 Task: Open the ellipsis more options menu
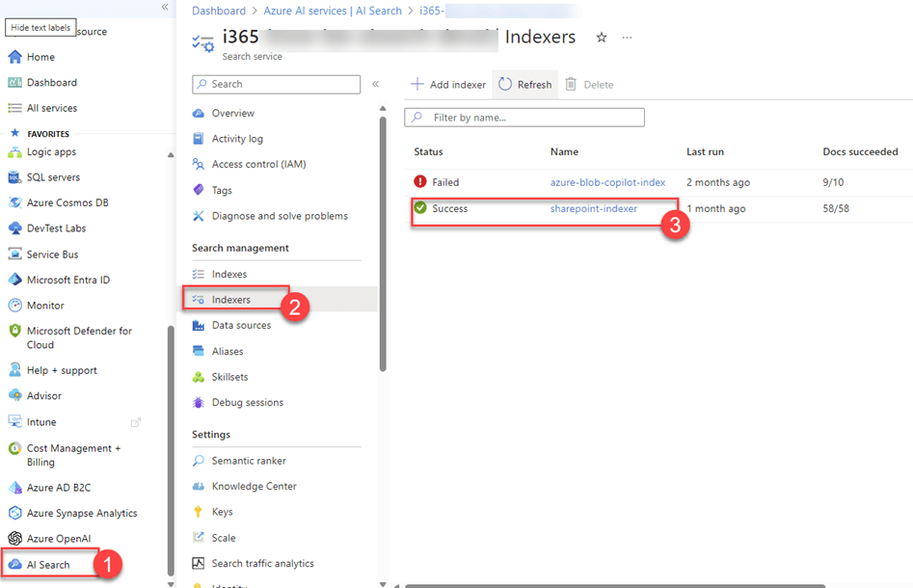tap(628, 38)
